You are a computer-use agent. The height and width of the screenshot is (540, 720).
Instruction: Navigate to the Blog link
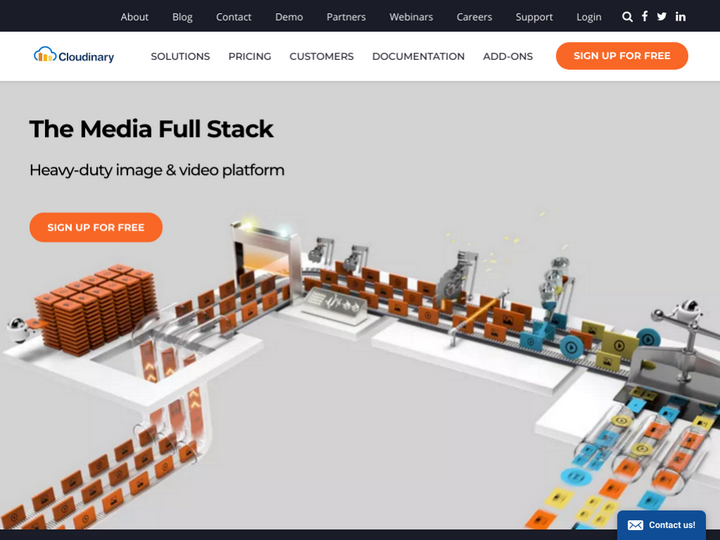tap(182, 17)
